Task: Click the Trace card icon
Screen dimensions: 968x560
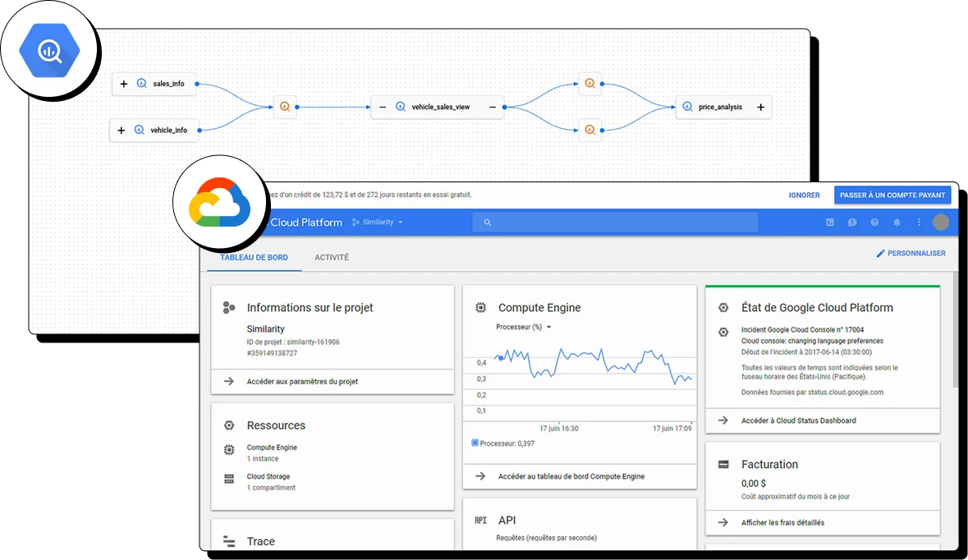Action: (x=228, y=540)
